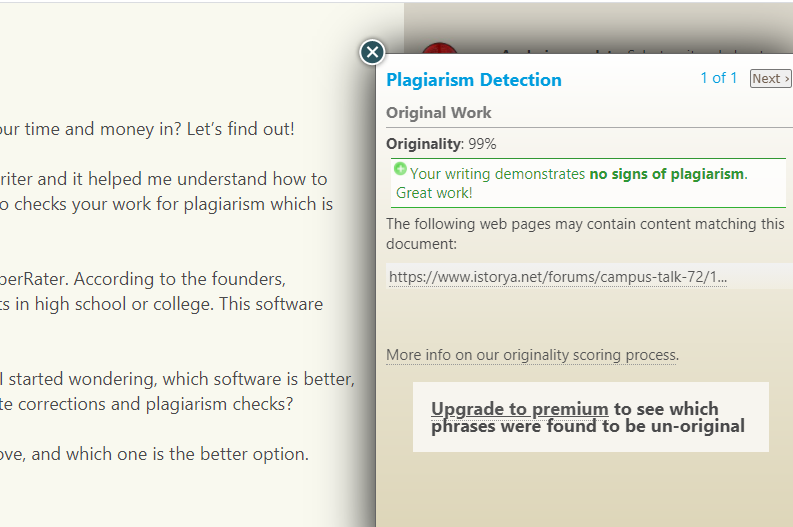This screenshot has height=527, width=793.
Task: Open More info on originality scoring process
Action: point(532,355)
